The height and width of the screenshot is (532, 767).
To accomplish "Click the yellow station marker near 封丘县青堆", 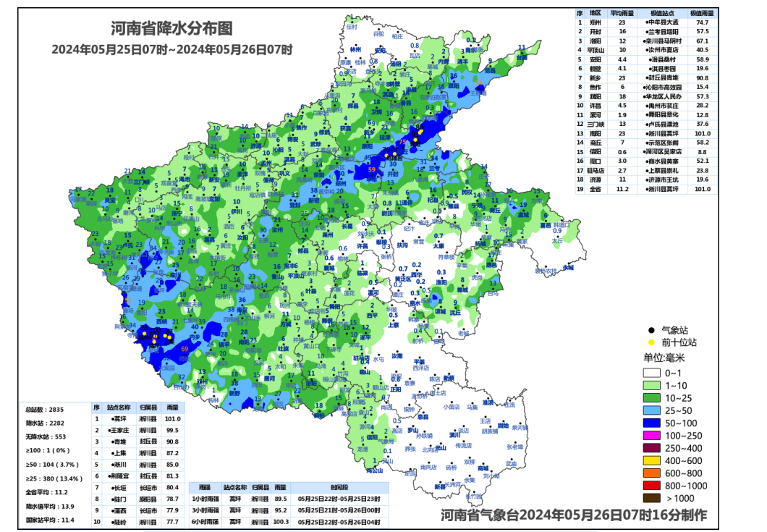I will click(415, 139).
